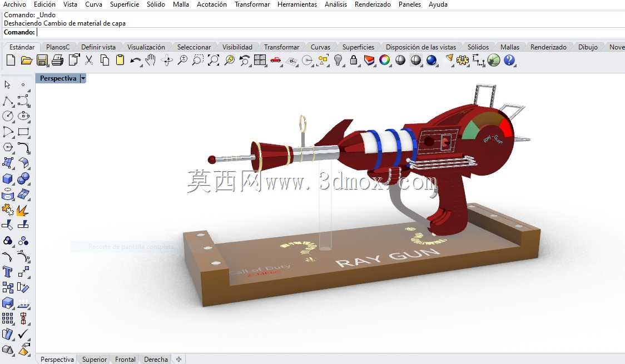The image size is (625, 364).
Task: Switch to the Superior viewport tab
Action: tap(95, 359)
